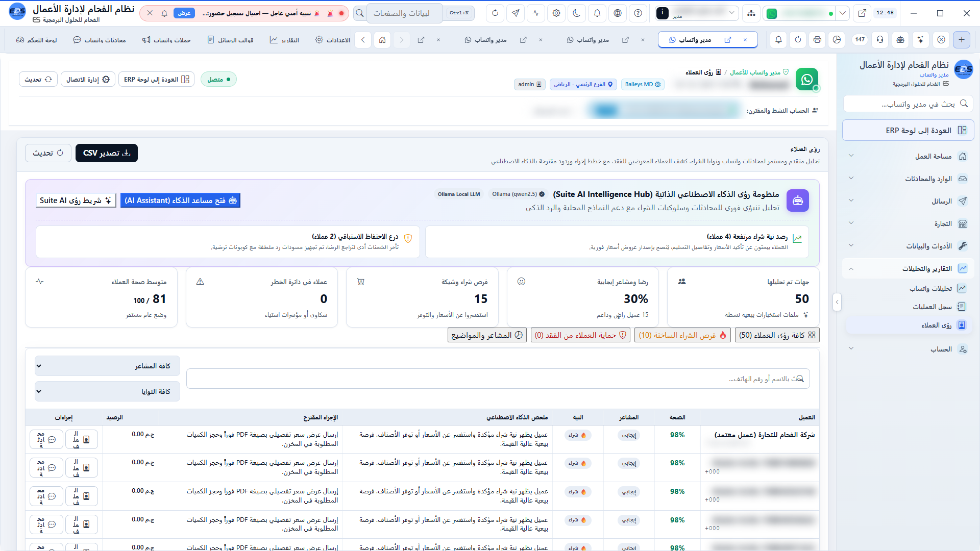Collapse التقارير والتحليلات sidebar section
This screenshot has width=980, height=551.
point(908,268)
